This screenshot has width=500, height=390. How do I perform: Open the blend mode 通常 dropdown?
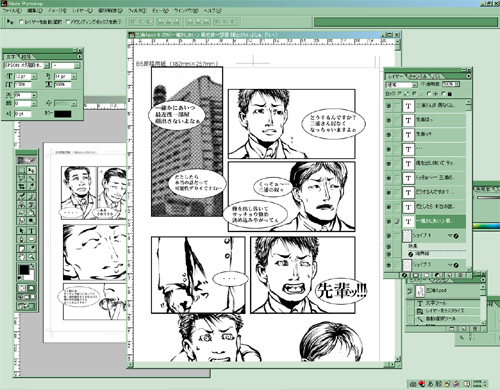pos(415,85)
